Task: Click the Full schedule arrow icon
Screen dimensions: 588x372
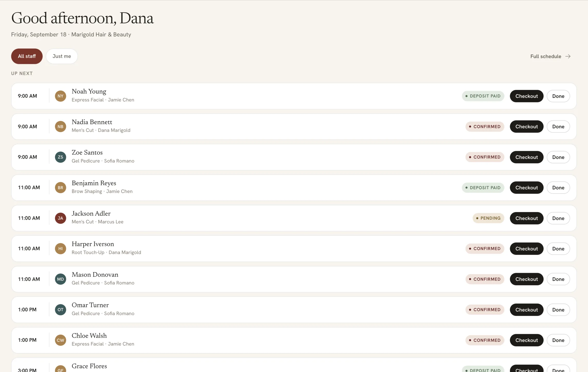Action: click(568, 56)
